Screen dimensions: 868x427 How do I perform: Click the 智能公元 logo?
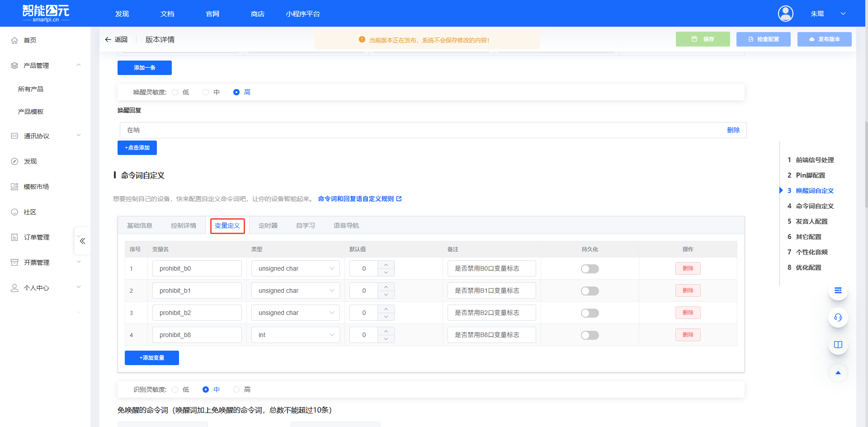point(45,13)
